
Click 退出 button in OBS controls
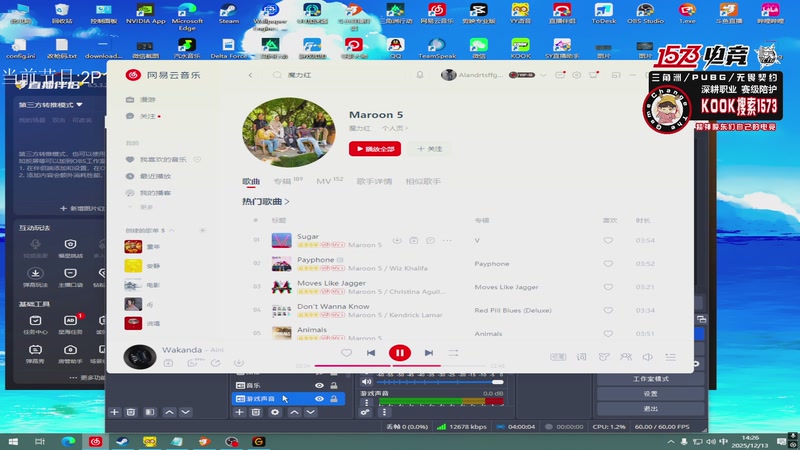(650, 409)
